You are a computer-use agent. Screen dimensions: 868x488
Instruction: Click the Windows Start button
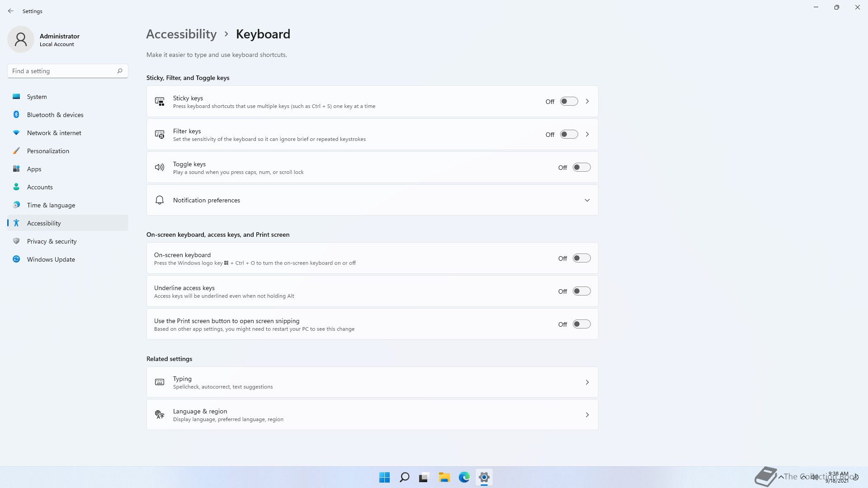(384, 477)
